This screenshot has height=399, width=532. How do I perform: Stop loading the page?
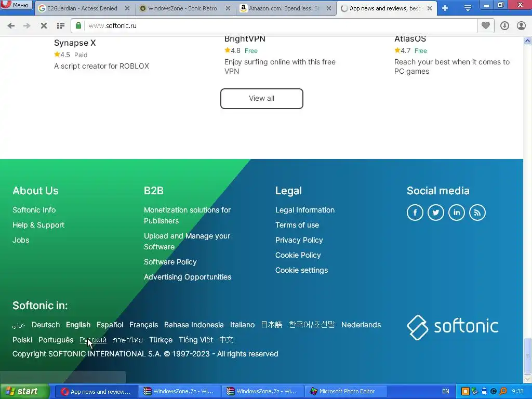44,26
